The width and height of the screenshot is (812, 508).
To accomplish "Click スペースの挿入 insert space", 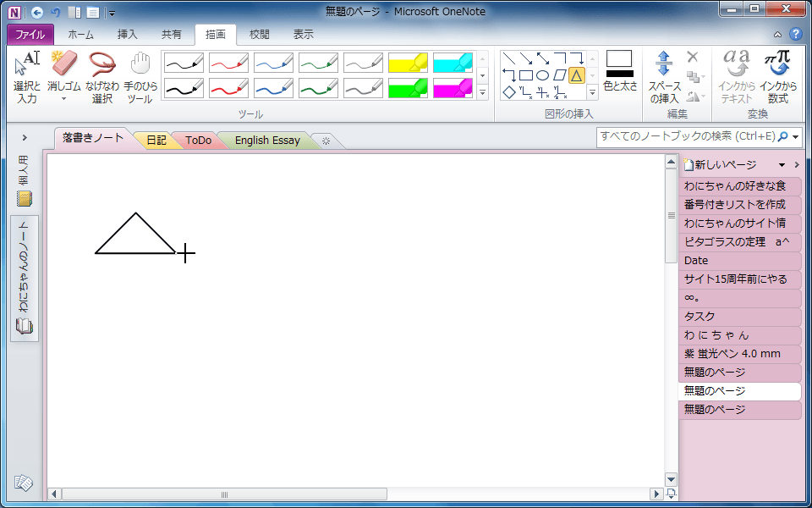I will tap(664, 78).
